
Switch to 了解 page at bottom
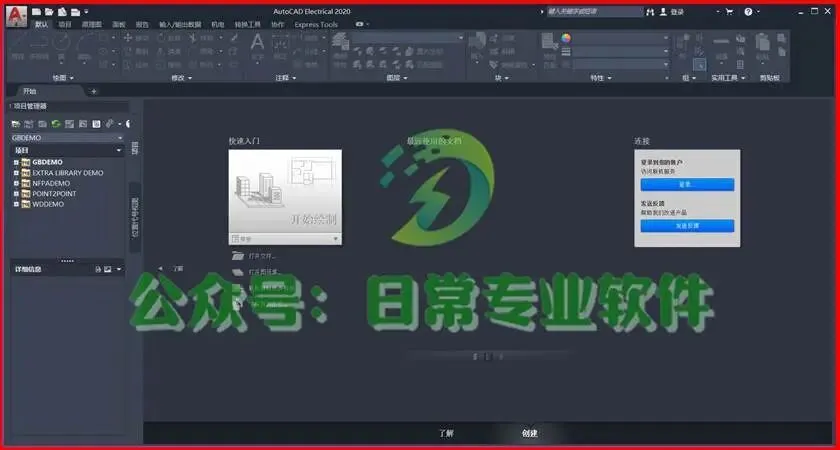coord(446,433)
